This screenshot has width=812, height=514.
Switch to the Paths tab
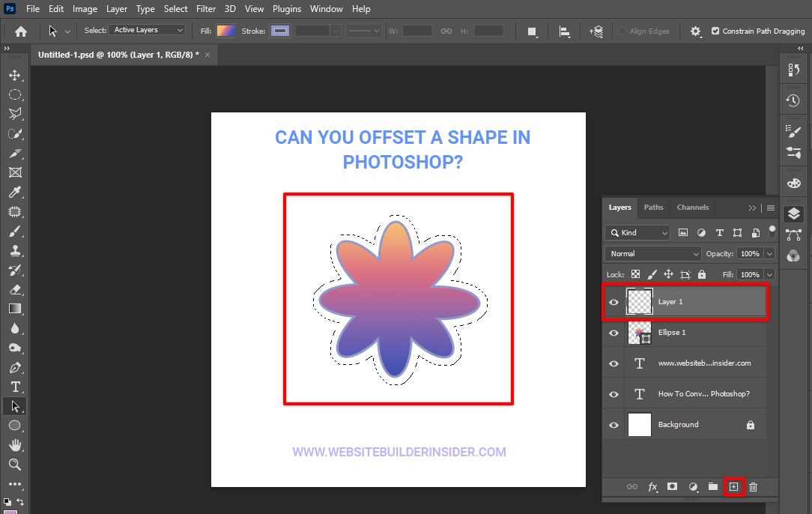coord(653,208)
